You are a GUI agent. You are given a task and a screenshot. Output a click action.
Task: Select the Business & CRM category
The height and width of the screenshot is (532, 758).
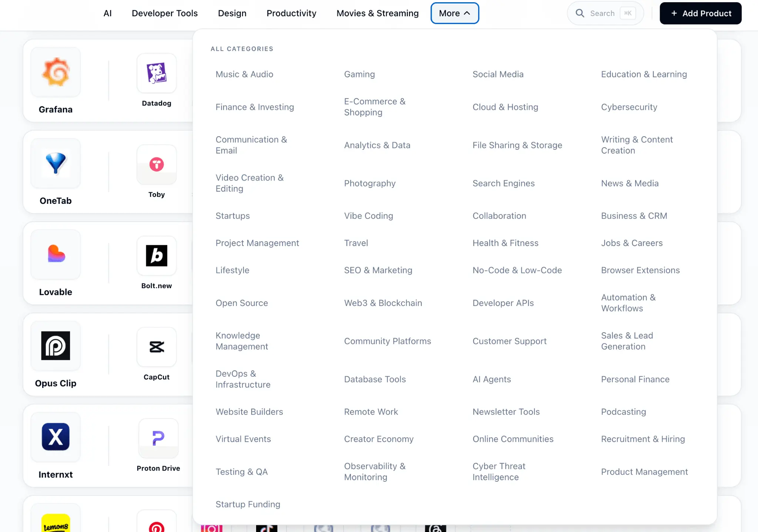(x=634, y=216)
